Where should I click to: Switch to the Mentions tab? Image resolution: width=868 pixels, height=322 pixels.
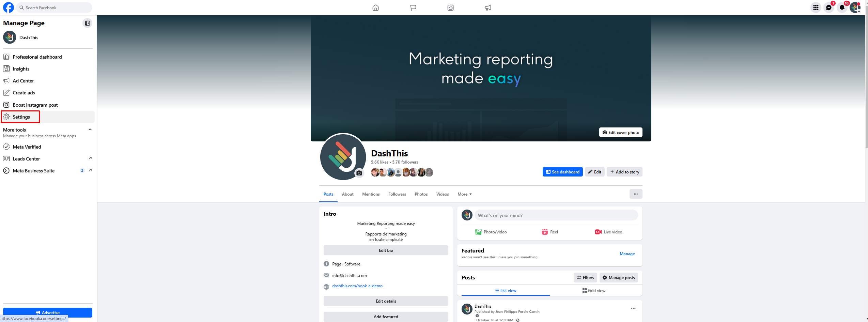[x=371, y=194]
